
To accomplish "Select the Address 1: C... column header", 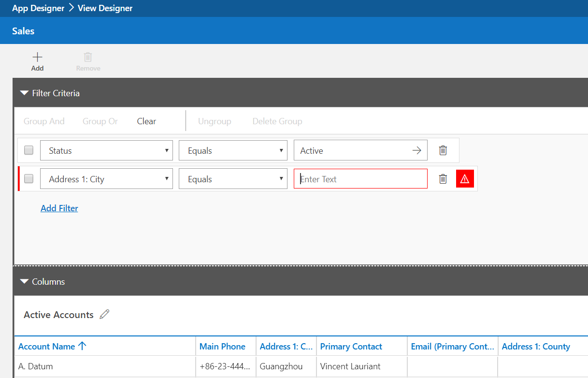I will (286, 346).
